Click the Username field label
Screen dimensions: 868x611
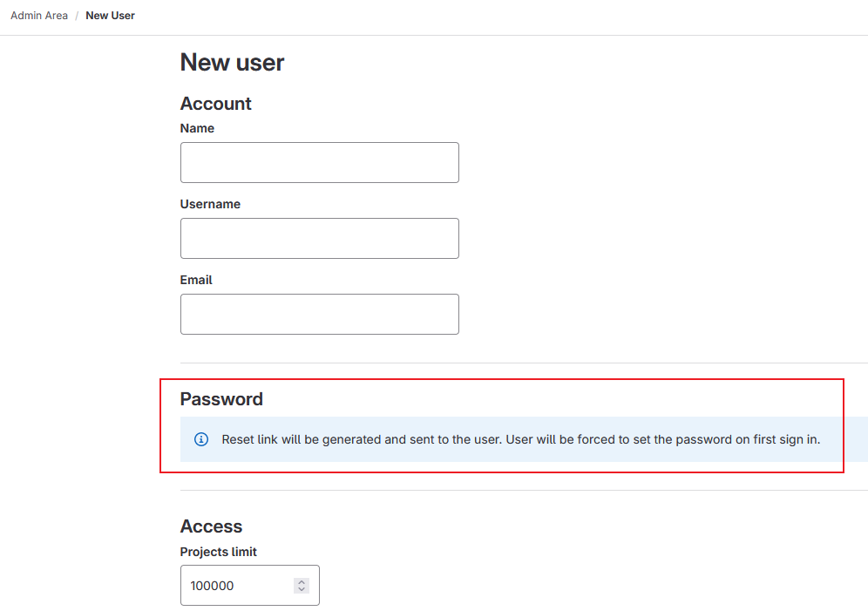[x=210, y=204]
